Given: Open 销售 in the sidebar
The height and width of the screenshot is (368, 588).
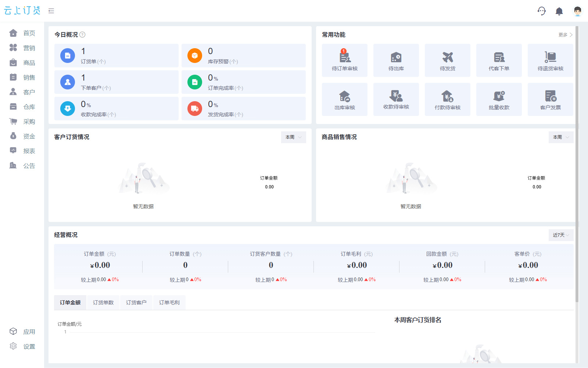Looking at the screenshot, I should (x=22, y=77).
